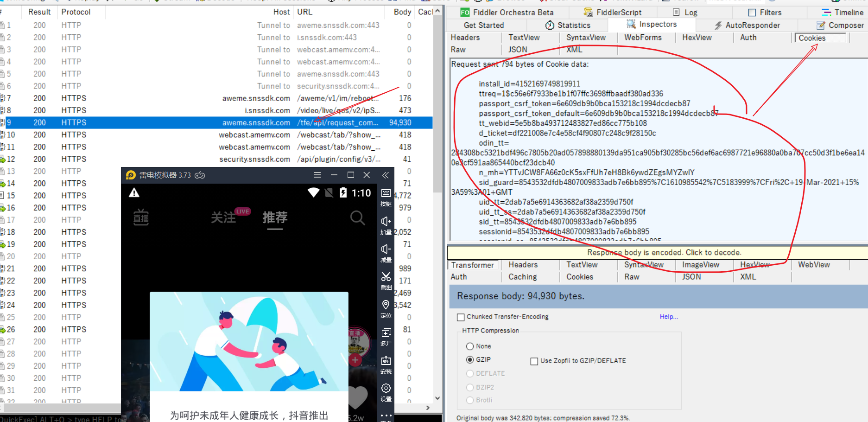Switch to the Log tab
Screen dimensions: 868x422
685,12
